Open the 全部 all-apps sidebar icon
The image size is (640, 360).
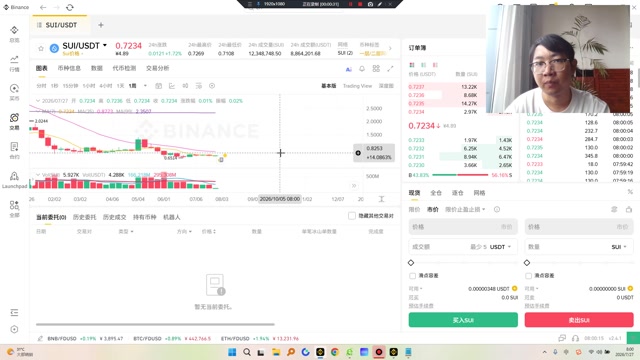[14, 205]
